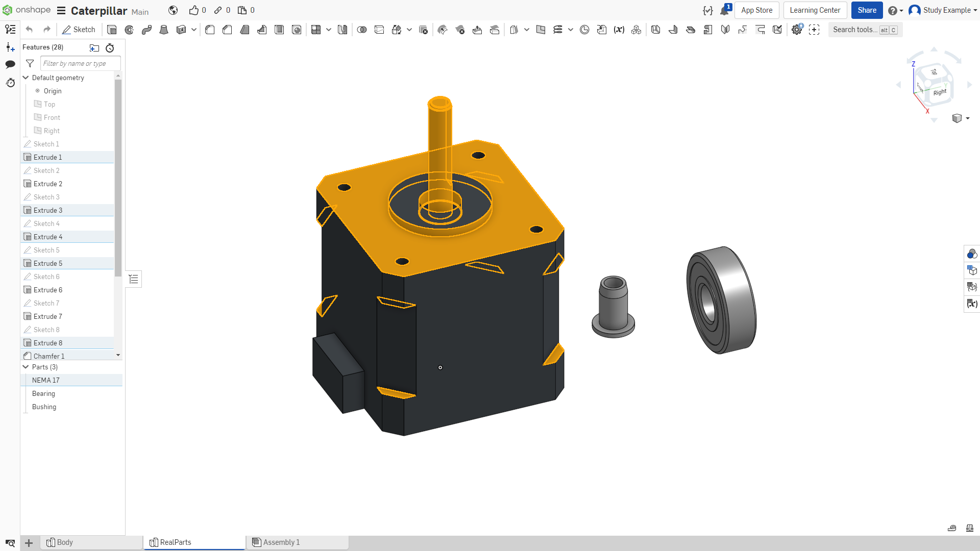This screenshot has height=551, width=980.
Task: Click the Add custom features icon
Action: pos(814,30)
